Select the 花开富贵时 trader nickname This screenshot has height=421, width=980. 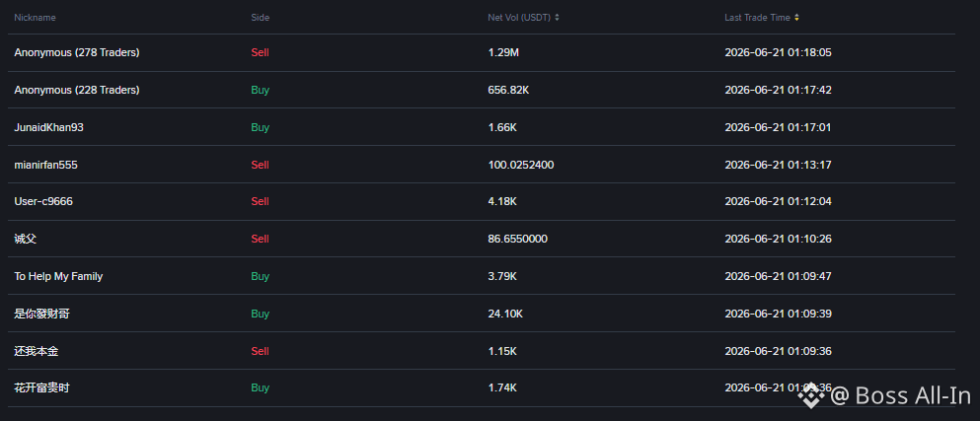tap(41, 387)
